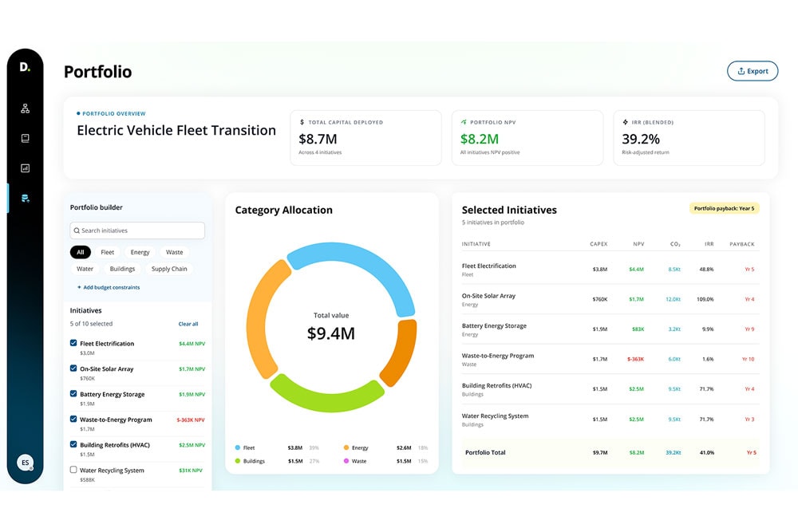798x532 pixels.
Task: Click the 12.0Kt CO₂ value
Action: [673, 299]
